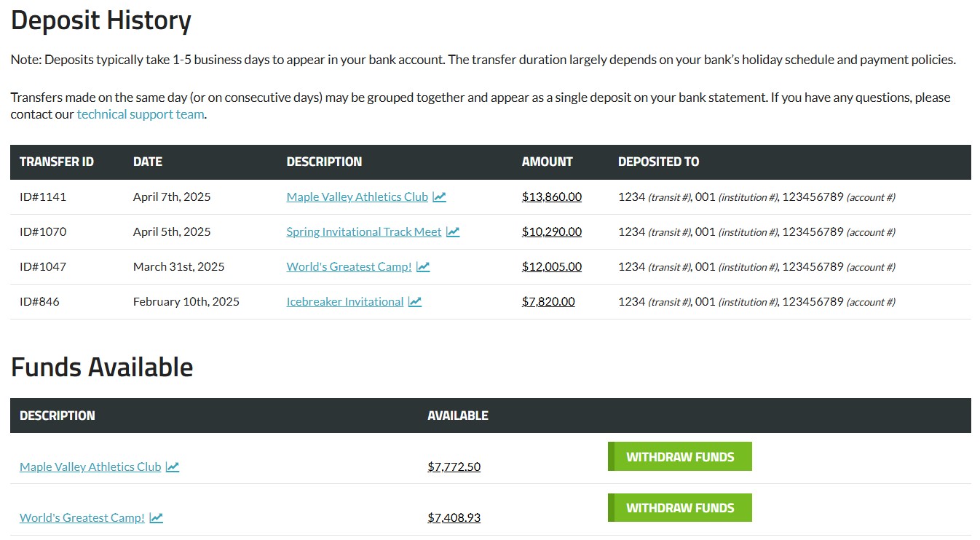Click chart icon next to Icebreaker Invitational
980x540 pixels.
(x=415, y=302)
